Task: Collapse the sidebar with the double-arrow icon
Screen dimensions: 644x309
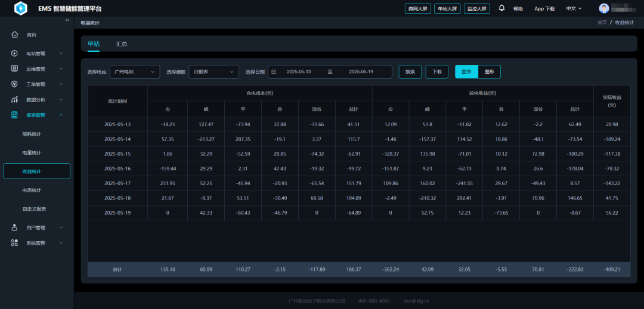Action: point(67,20)
